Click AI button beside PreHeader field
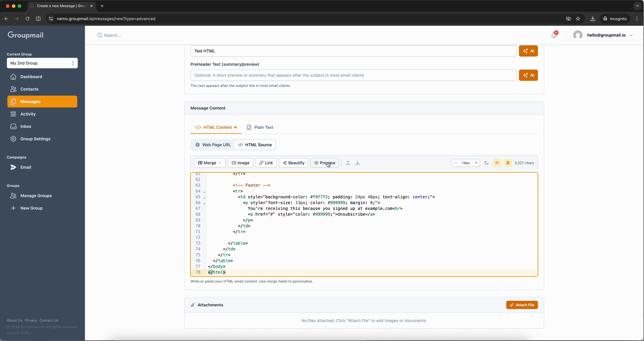The width and height of the screenshot is (644, 341). pyautogui.click(x=528, y=75)
